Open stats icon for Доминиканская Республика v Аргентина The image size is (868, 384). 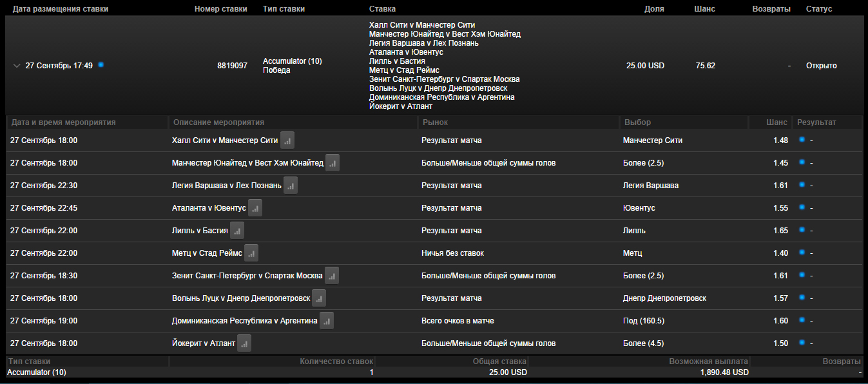(327, 321)
